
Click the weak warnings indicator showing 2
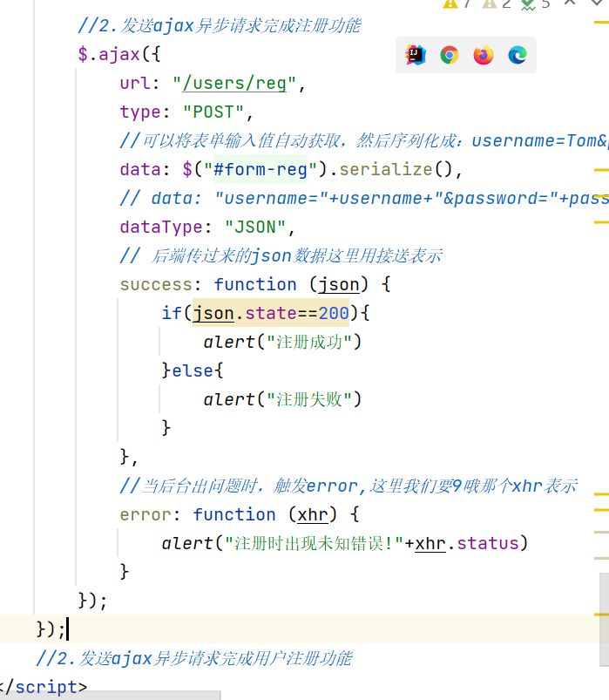(x=496, y=4)
